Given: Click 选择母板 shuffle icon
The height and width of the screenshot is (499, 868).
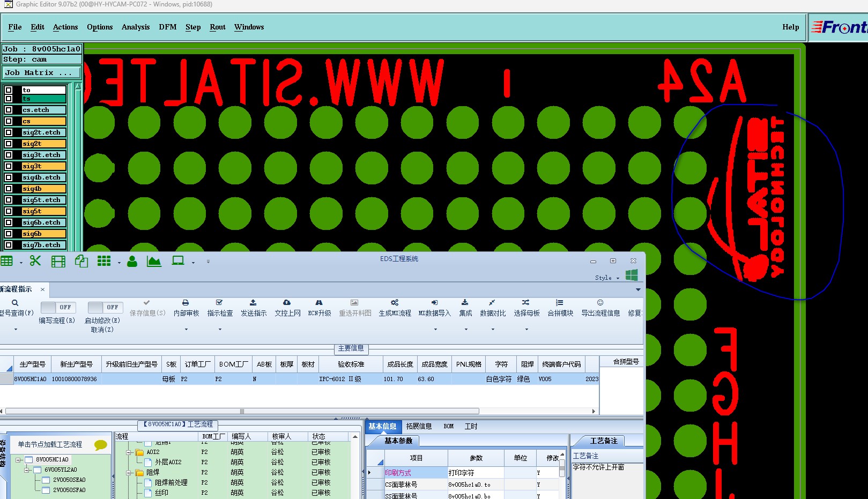Looking at the screenshot, I should pyautogui.click(x=526, y=303).
